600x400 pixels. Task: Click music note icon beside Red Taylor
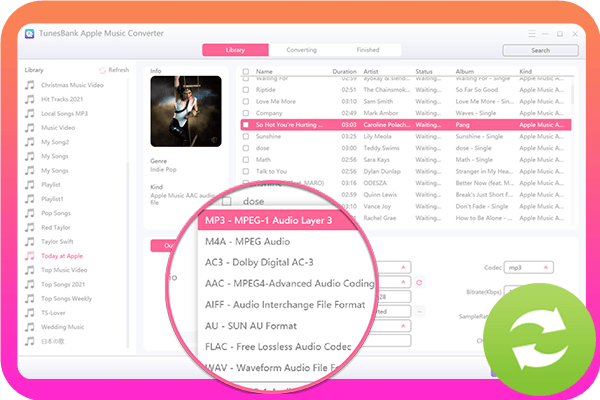point(29,227)
